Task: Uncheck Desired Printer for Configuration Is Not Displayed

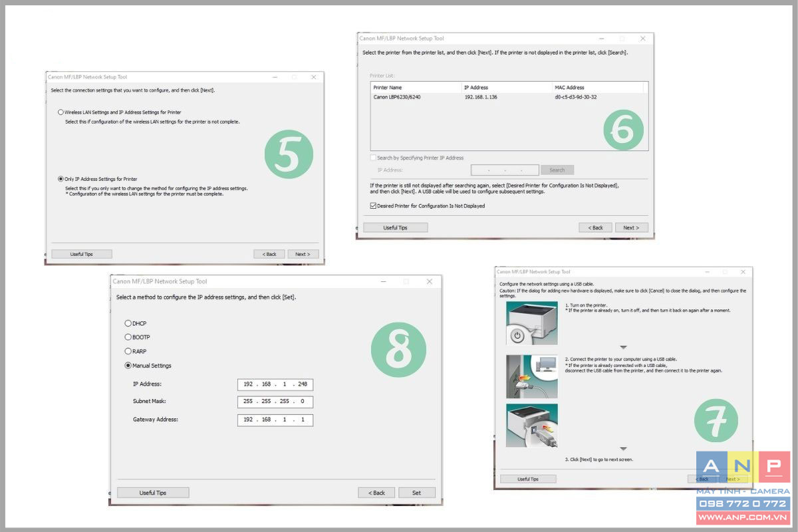Action: [x=373, y=206]
